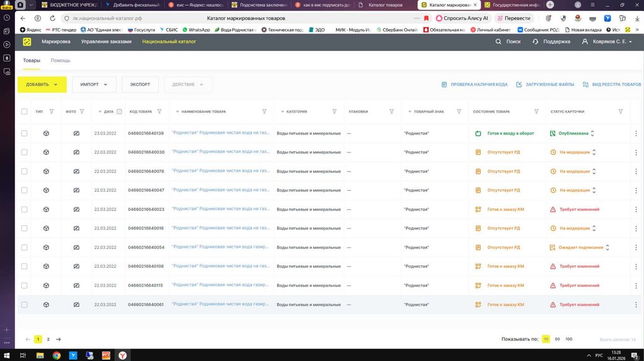Filter by Категория funnel icon
The width and height of the screenshot is (644, 361).
pos(335,111)
